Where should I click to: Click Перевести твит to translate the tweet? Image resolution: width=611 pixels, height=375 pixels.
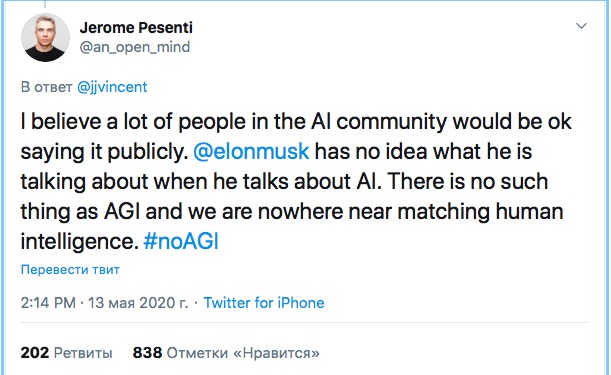pyautogui.click(x=70, y=269)
